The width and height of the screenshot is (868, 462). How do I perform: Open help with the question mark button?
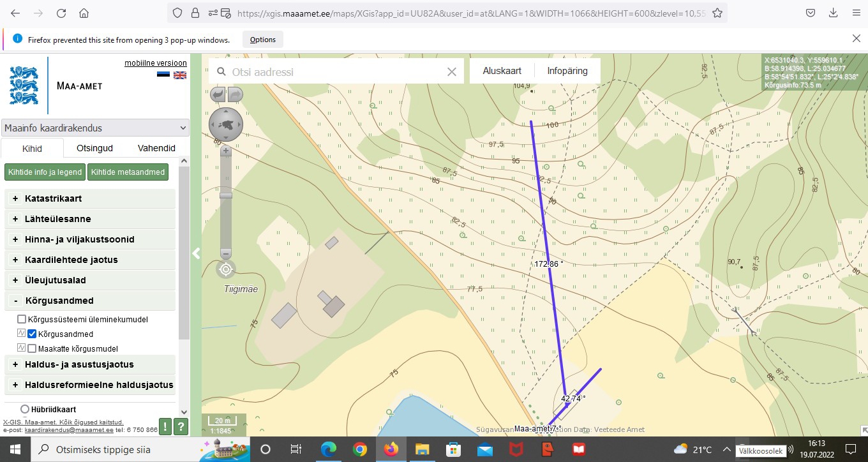tap(181, 427)
